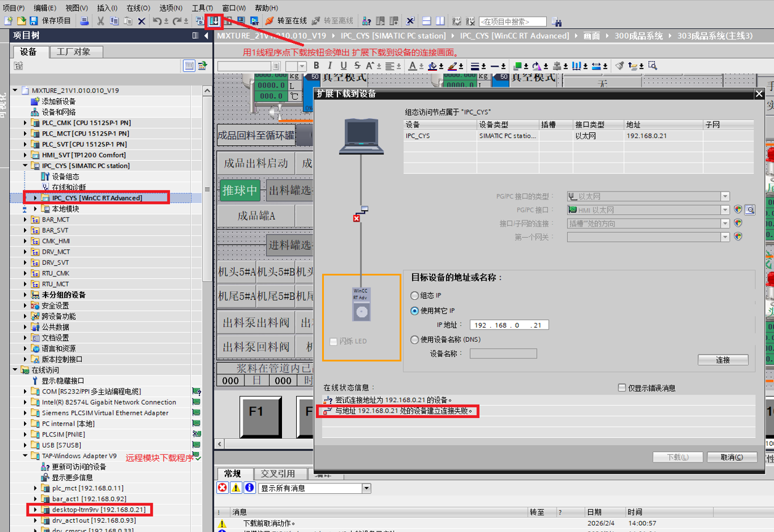This screenshot has height=532, width=774.
Task: Create a new project via toolbar icon
Action: [x=8, y=21]
